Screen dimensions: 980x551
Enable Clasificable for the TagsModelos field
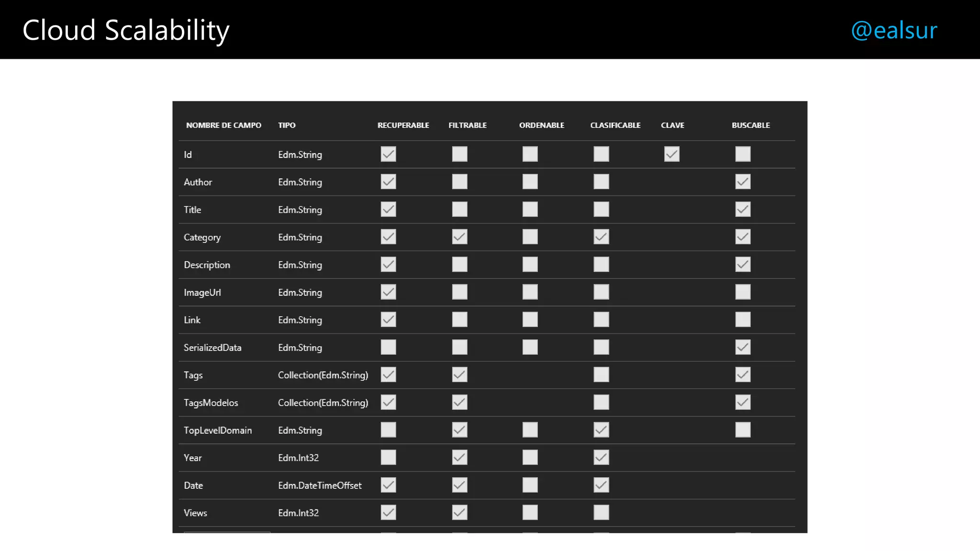tap(601, 402)
